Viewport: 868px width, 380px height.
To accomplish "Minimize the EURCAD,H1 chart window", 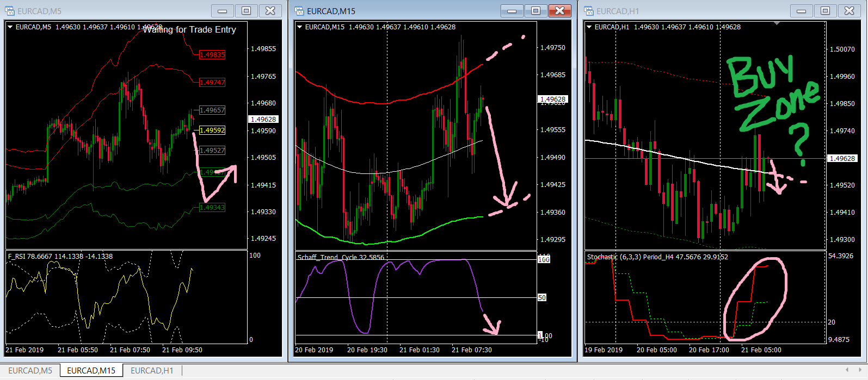I will coord(802,11).
